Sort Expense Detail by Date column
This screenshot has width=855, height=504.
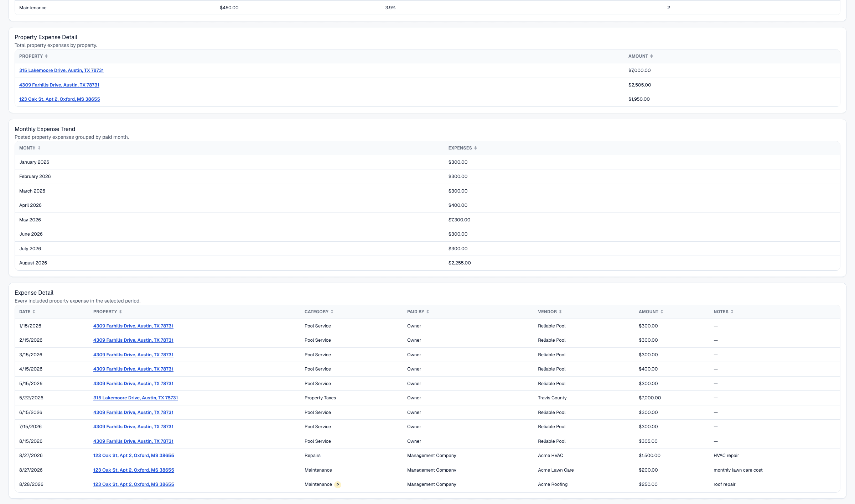[27, 312]
